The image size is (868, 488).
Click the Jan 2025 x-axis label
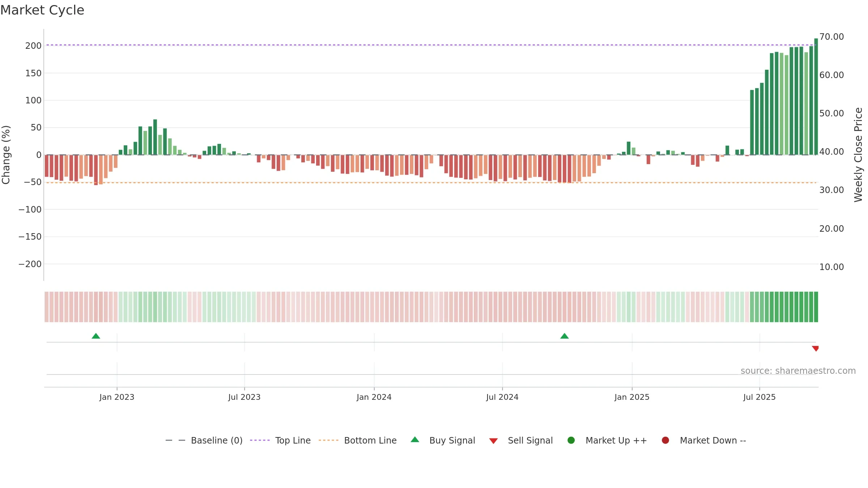632,397
